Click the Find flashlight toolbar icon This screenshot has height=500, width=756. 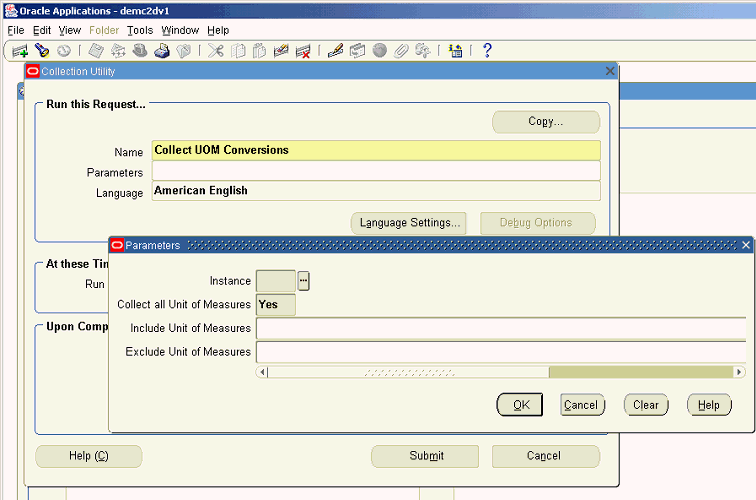click(x=42, y=50)
